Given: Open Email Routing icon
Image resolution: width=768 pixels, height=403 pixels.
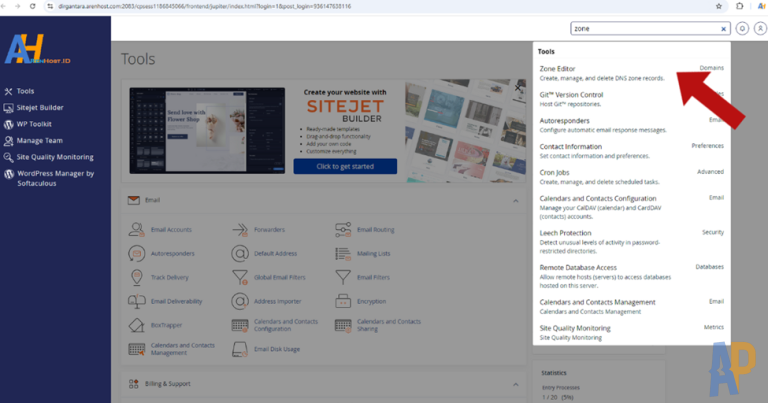Looking at the screenshot, I should coord(343,230).
